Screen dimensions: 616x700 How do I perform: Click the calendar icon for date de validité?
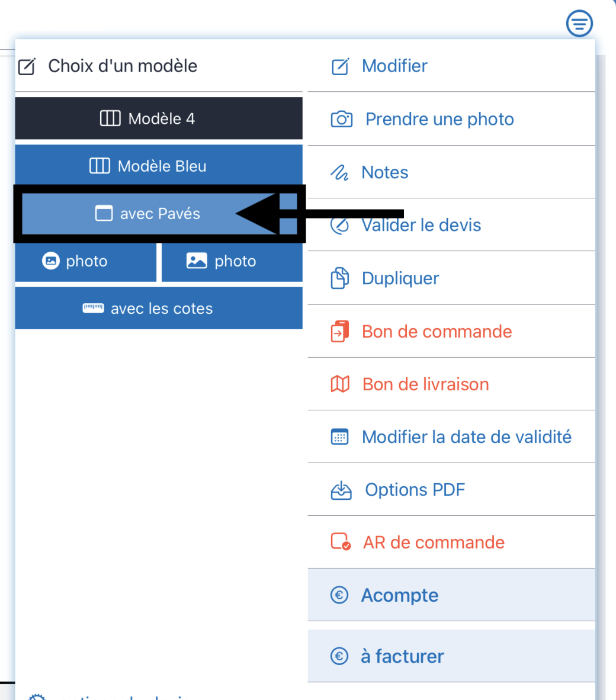(340, 436)
